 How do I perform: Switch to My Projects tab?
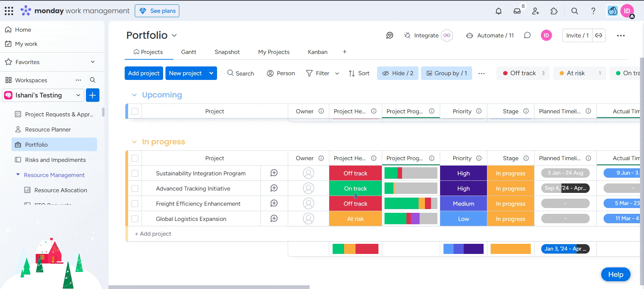coord(274,52)
